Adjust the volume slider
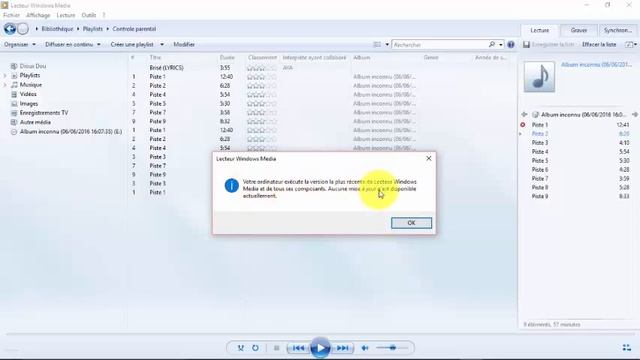The width and height of the screenshot is (640, 360). click(392, 348)
